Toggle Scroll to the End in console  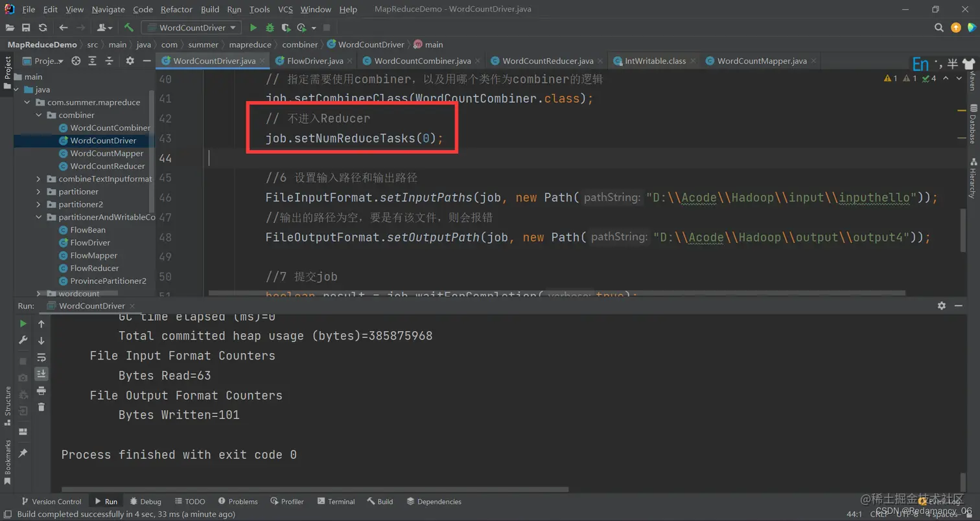tap(41, 373)
